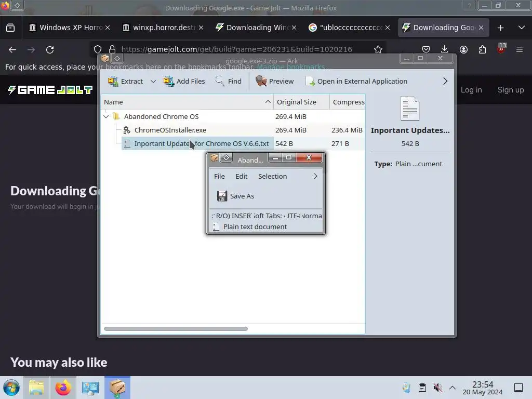
Task: Open the system settings taskbar icon
Action: click(x=90, y=388)
